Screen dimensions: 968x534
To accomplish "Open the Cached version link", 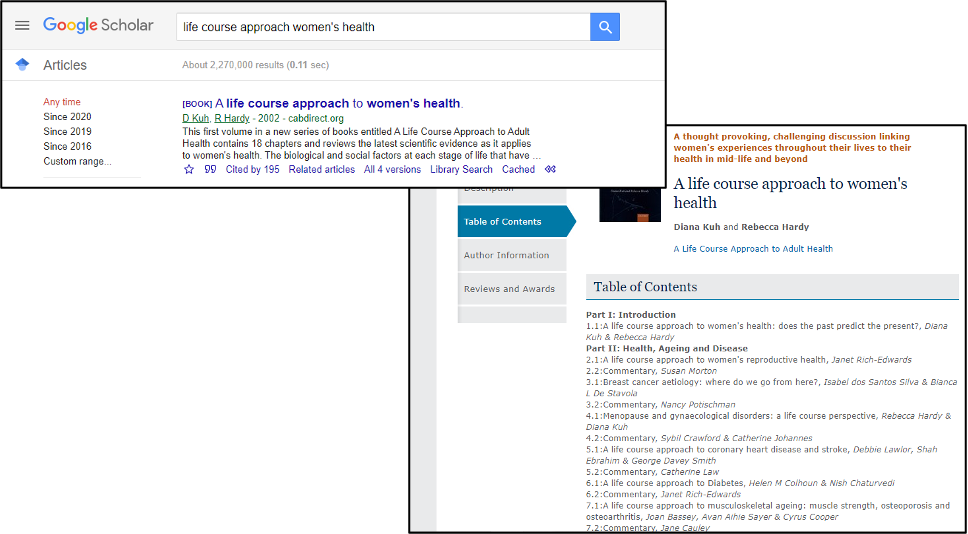I will click(518, 169).
